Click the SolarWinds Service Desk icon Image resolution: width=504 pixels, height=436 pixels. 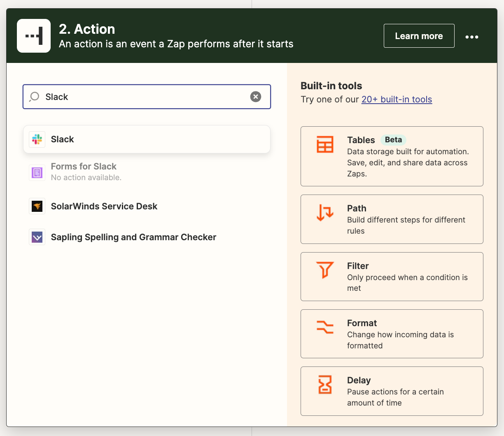37,206
